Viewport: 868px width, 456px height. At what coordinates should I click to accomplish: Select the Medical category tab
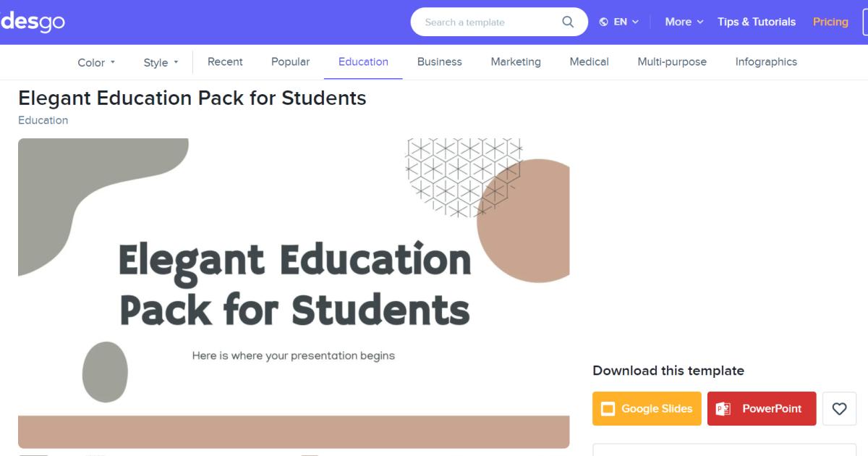coord(589,62)
